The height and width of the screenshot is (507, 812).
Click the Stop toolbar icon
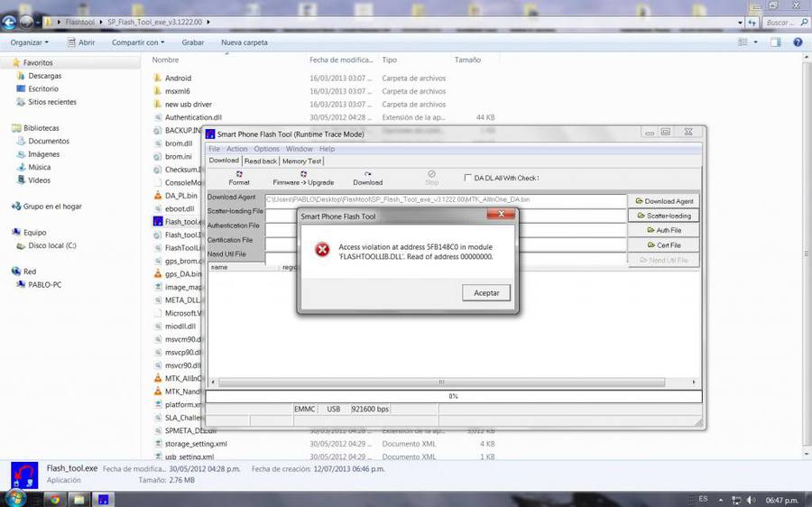pos(431,178)
